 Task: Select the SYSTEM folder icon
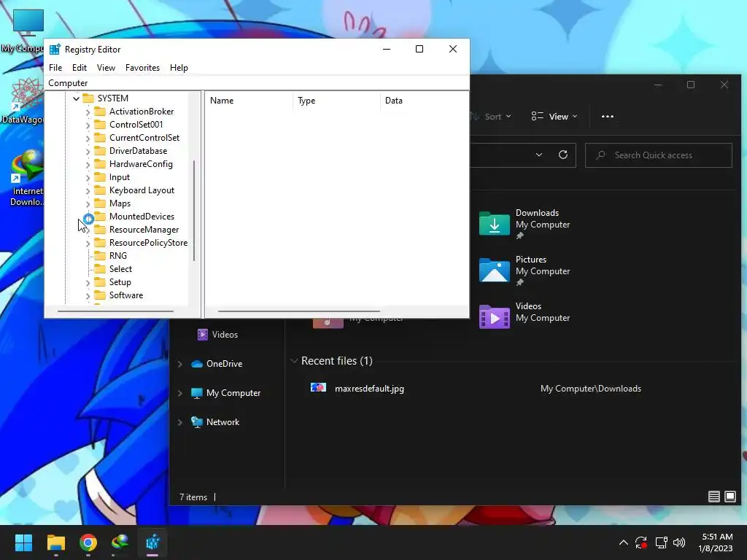pyautogui.click(x=88, y=98)
